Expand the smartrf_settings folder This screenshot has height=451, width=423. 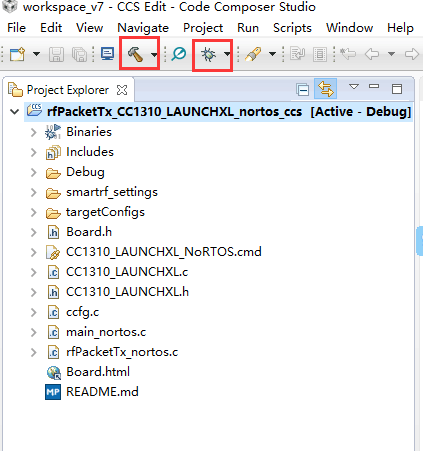33,192
